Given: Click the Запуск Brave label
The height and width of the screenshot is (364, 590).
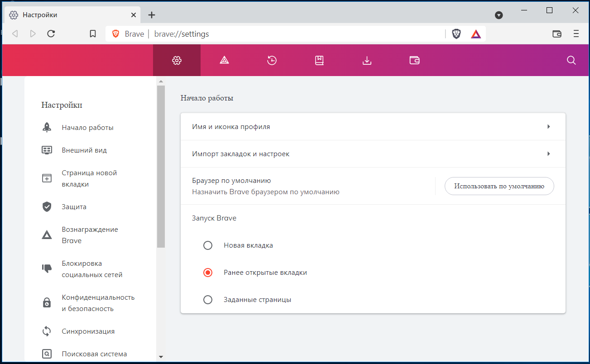Looking at the screenshot, I should (x=214, y=218).
